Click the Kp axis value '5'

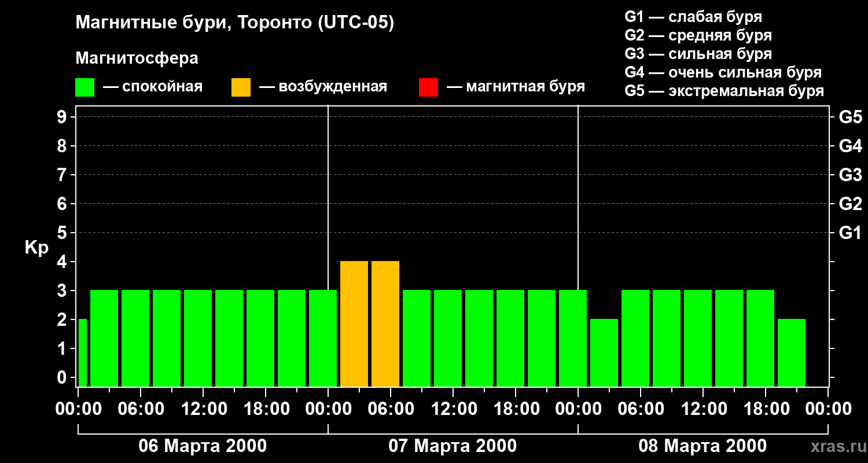click(63, 233)
